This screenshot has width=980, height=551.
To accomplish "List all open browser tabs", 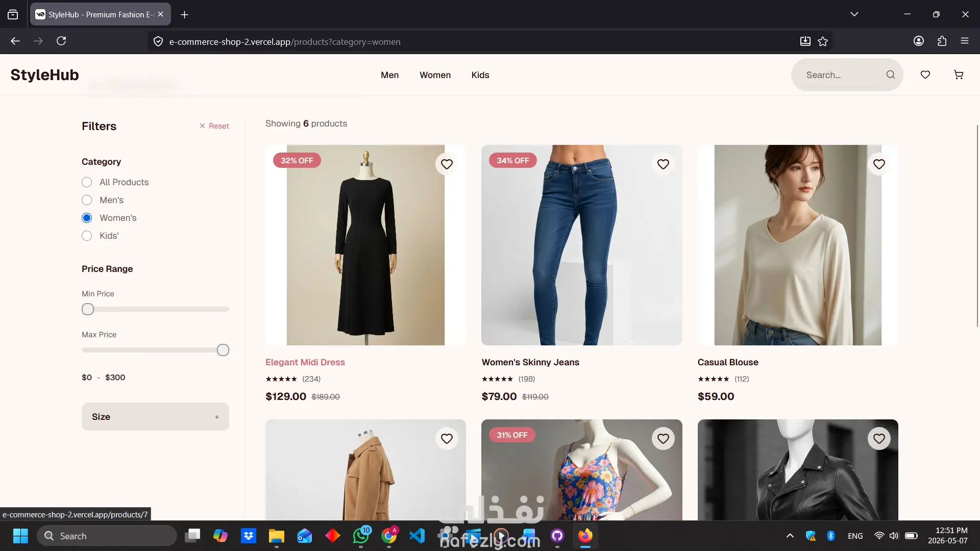I will coord(854,14).
